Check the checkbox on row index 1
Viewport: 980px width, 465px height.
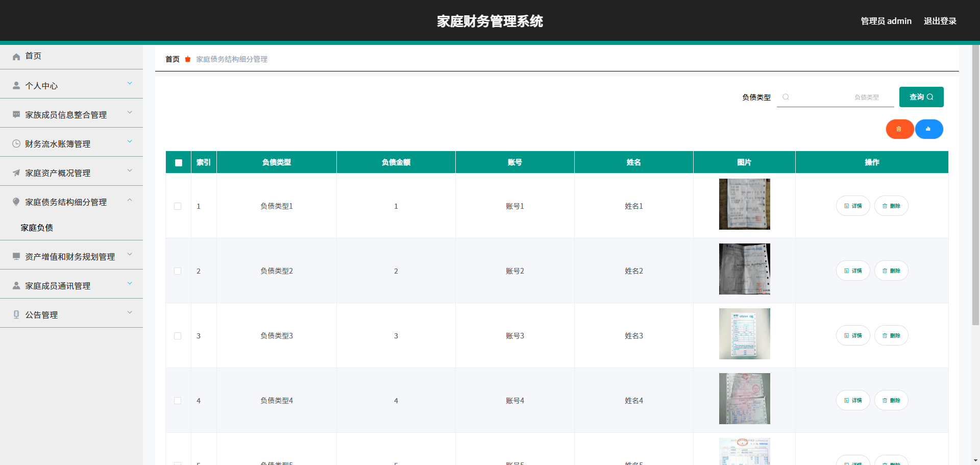pos(178,206)
